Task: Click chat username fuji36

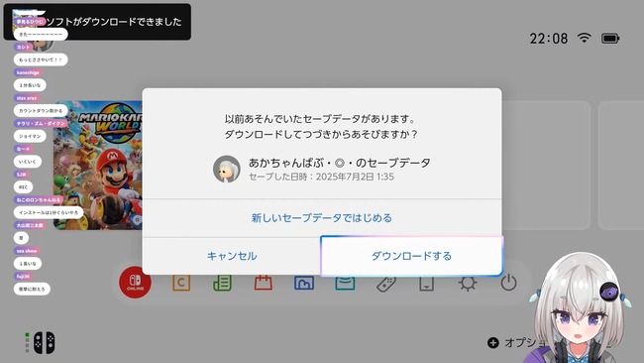Action: (23, 277)
